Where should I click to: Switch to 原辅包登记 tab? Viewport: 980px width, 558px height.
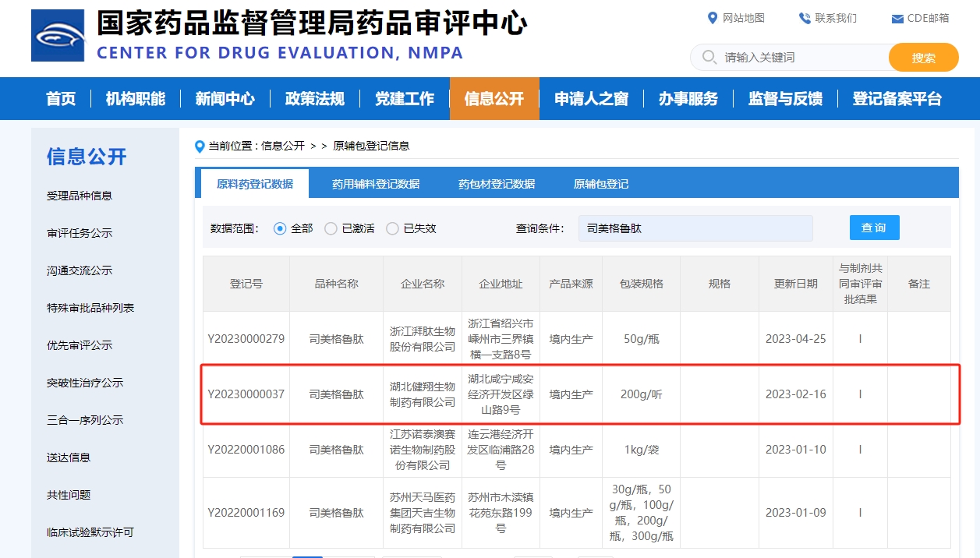pos(601,185)
